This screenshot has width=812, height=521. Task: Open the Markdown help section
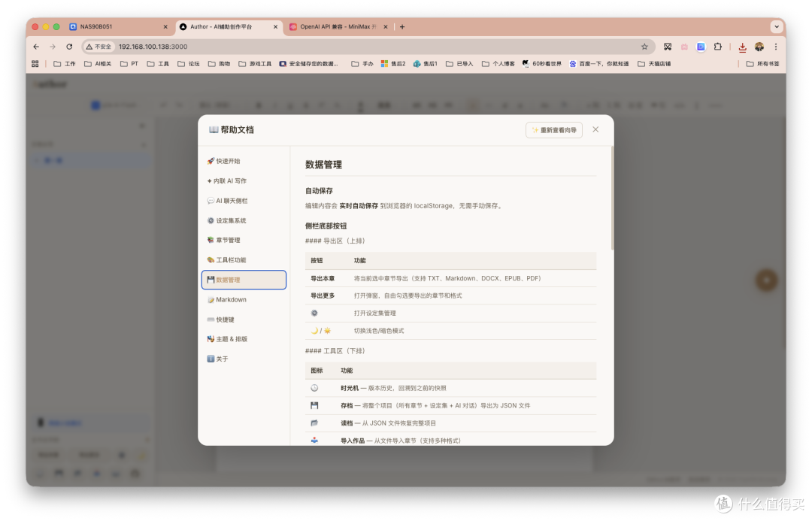(244, 300)
